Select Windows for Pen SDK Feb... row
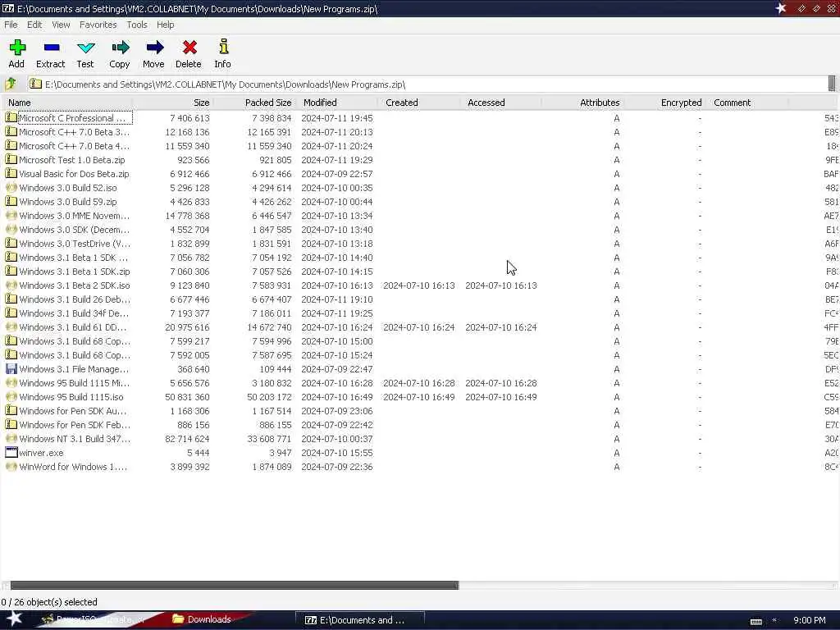840x630 pixels. [419, 425]
